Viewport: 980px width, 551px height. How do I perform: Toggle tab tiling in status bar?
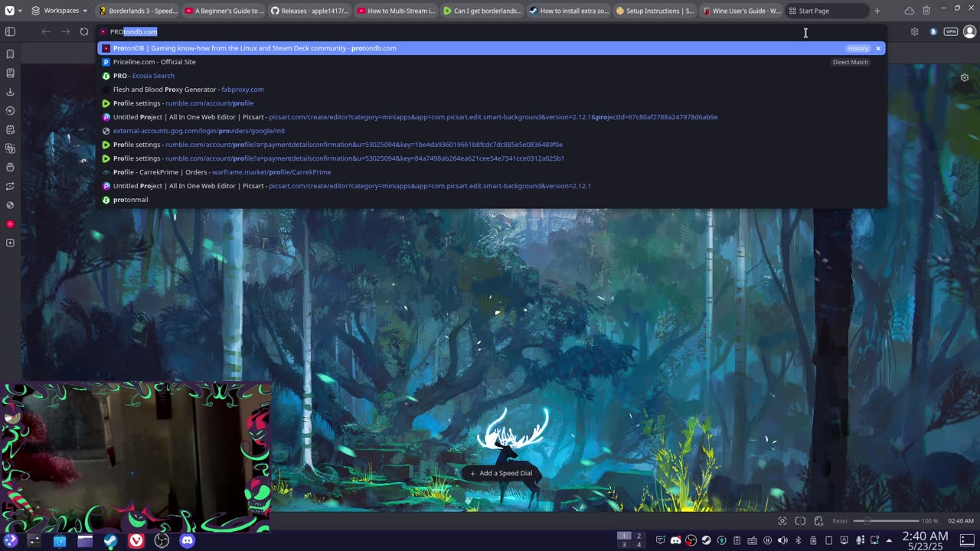800,521
